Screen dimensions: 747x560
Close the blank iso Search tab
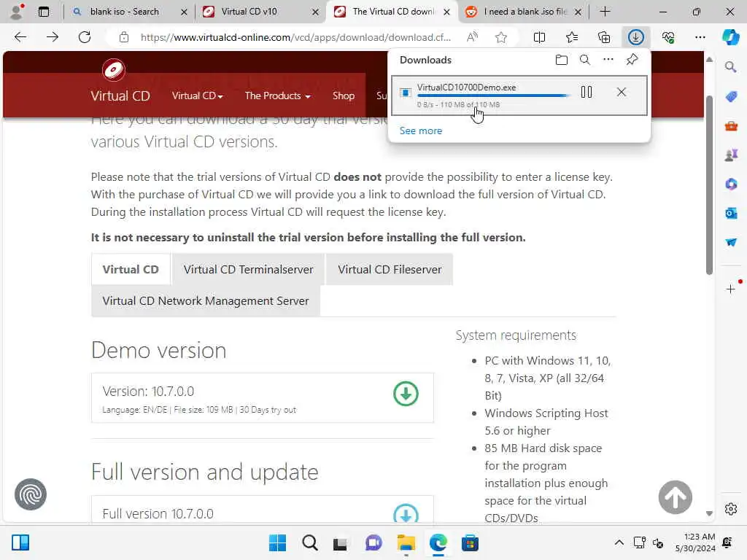[x=184, y=12]
